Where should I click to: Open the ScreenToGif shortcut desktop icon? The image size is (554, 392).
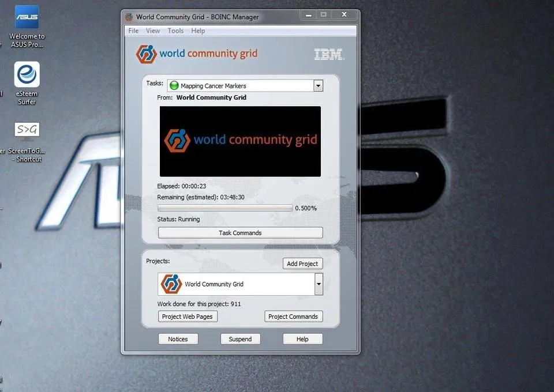[x=27, y=142]
